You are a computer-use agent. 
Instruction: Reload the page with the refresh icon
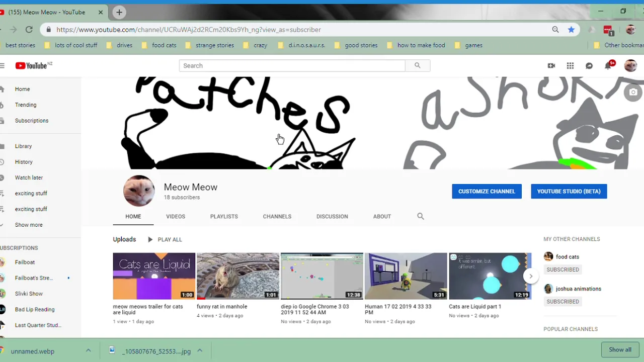pyautogui.click(x=29, y=30)
